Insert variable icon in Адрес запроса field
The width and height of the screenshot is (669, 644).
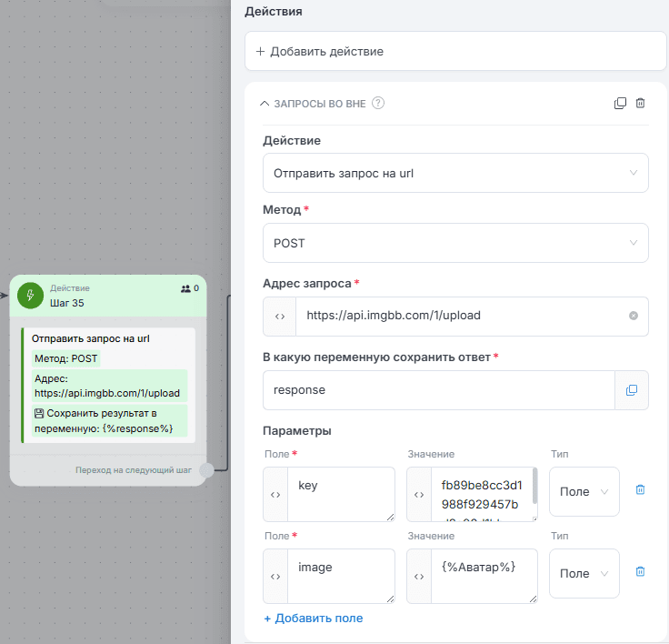(x=280, y=317)
